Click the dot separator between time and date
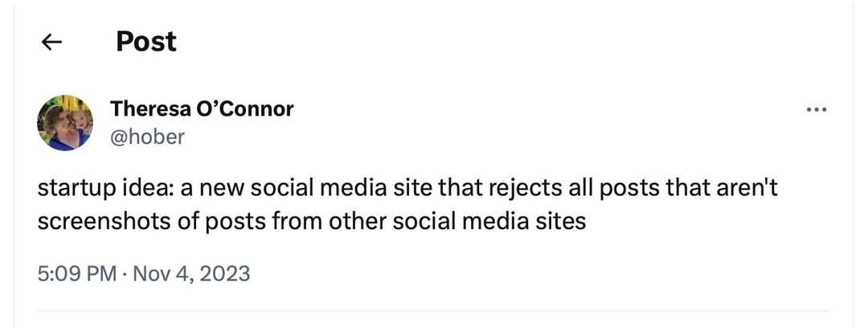The height and width of the screenshot is (327, 868). [125, 274]
